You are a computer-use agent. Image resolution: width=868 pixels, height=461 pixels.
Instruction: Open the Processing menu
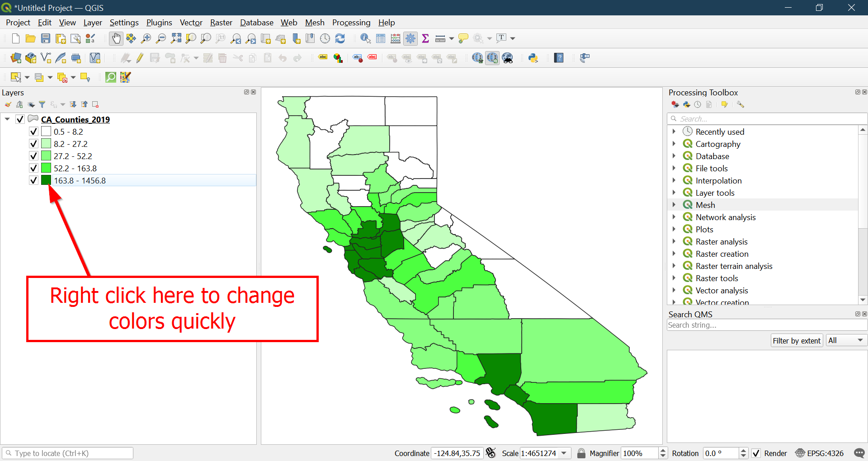click(351, 23)
